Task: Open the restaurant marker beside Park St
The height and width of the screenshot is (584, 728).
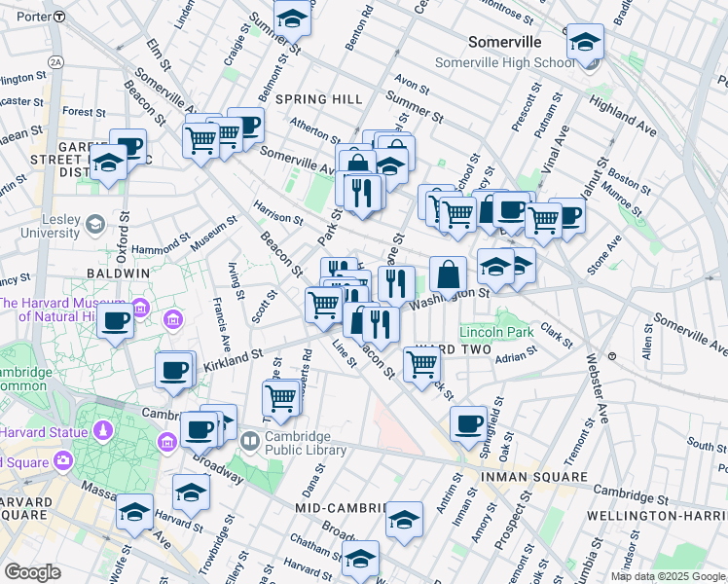Action: tap(363, 193)
